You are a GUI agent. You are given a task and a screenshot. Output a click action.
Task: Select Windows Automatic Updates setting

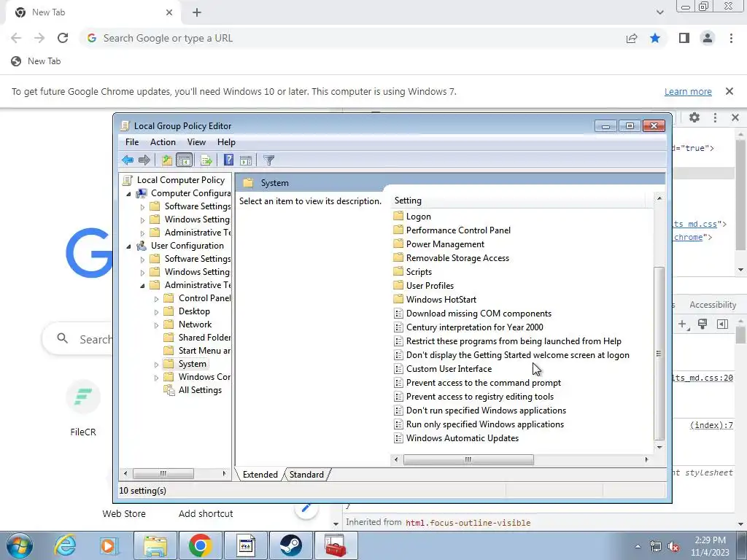coord(462,437)
